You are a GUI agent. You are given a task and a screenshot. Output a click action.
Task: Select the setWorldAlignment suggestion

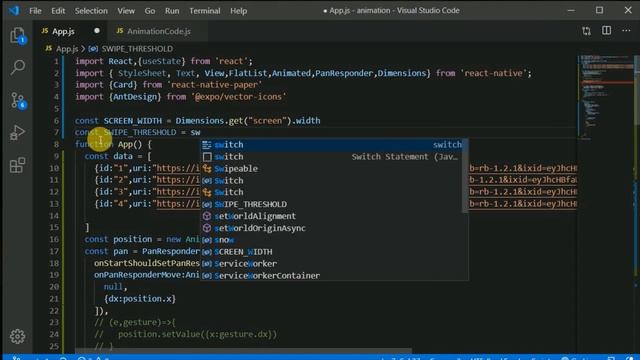click(334, 216)
